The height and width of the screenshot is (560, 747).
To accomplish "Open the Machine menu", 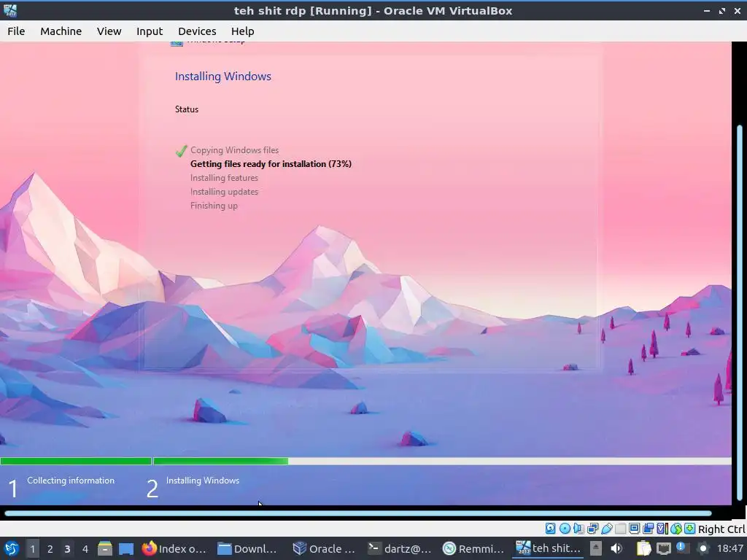I will [x=61, y=31].
